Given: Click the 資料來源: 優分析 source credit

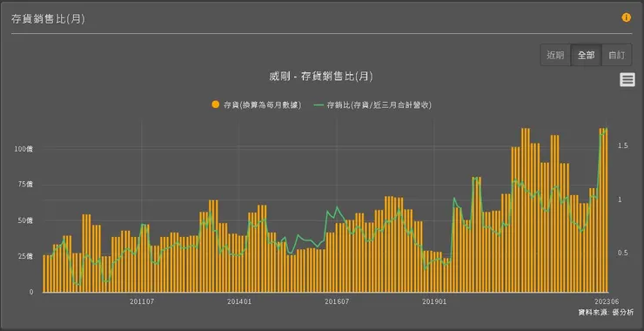Looking at the screenshot, I should tap(606, 313).
